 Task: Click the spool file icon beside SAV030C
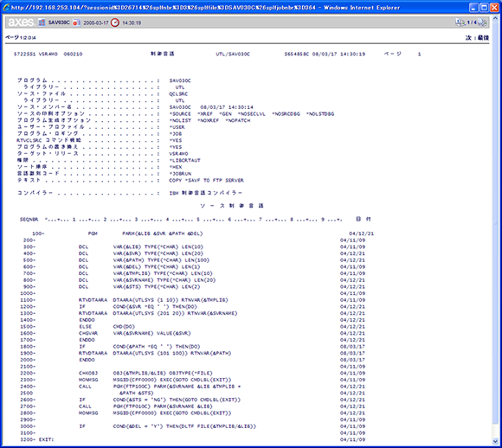click(x=42, y=22)
